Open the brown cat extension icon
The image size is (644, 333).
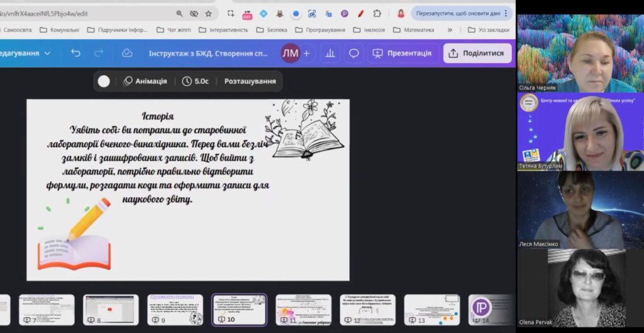pyautogui.click(x=280, y=14)
